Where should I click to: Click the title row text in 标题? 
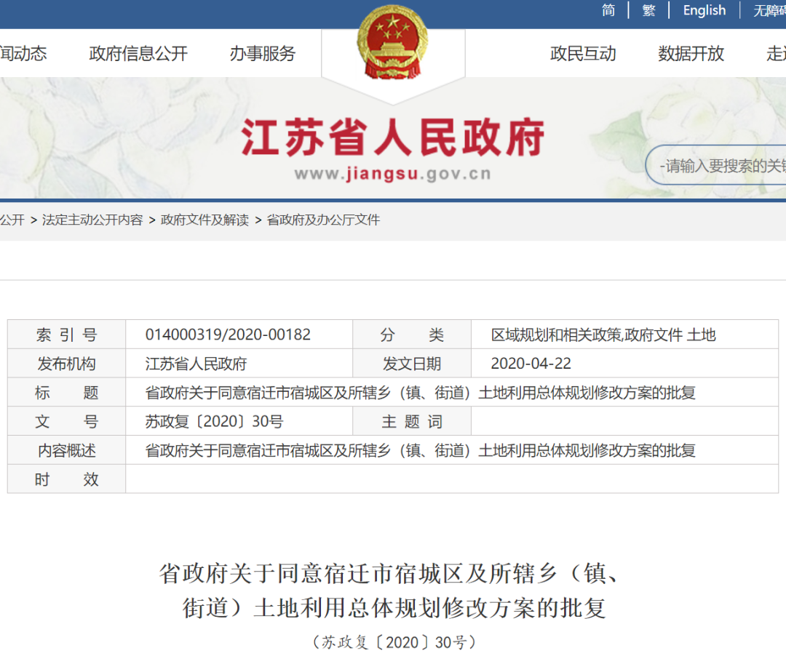click(x=420, y=393)
